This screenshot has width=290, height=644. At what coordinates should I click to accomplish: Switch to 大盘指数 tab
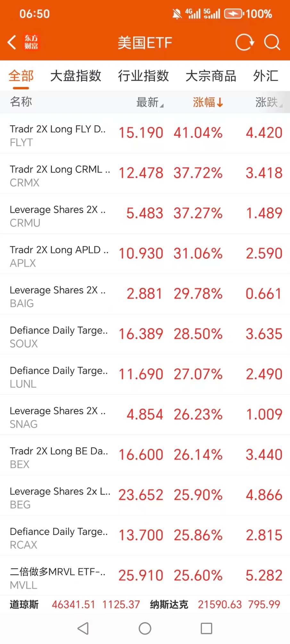pyautogui.click(x=76, y=76)
